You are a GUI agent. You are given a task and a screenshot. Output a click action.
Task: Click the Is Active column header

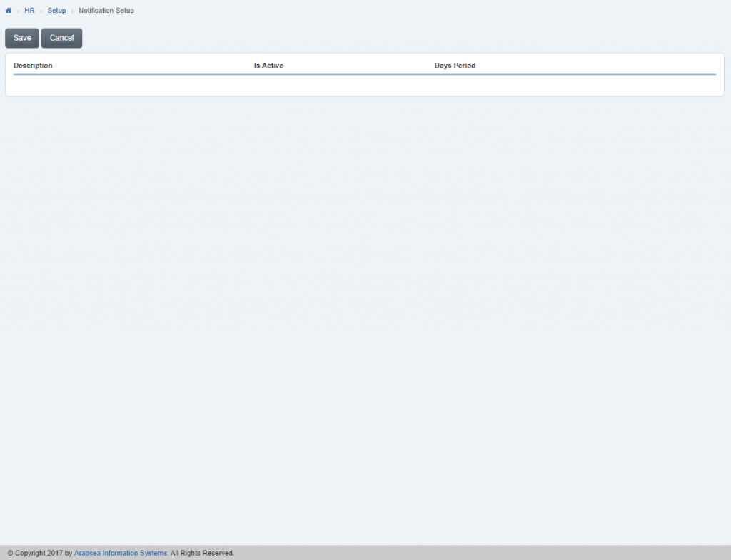[268, 65]
